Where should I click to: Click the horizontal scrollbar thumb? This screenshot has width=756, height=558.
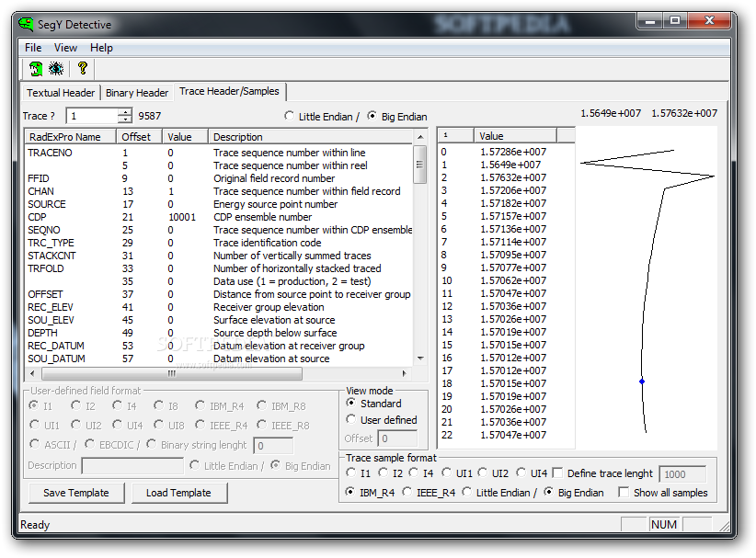tap(172, 373)
